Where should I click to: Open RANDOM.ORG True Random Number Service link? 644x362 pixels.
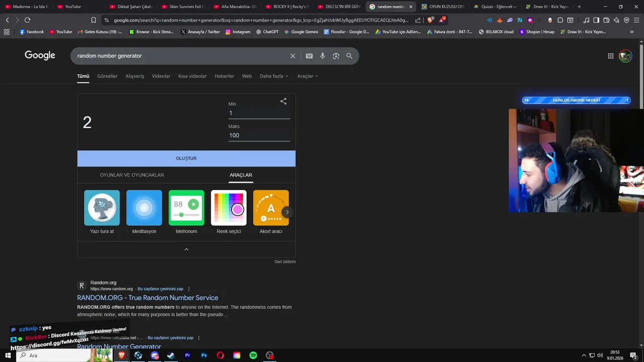point(147,298)
